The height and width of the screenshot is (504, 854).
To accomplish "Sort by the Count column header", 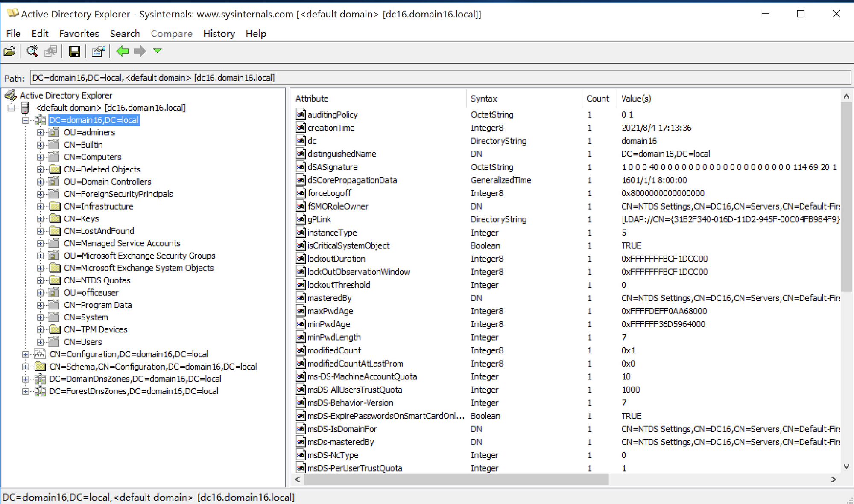I will tap(599, 98).
